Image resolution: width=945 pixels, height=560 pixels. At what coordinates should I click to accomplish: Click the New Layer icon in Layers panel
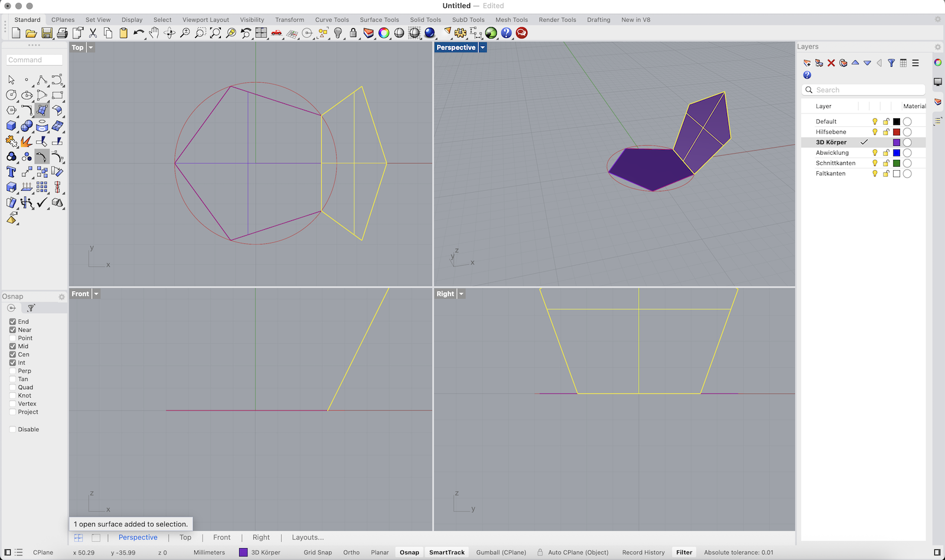807,63
